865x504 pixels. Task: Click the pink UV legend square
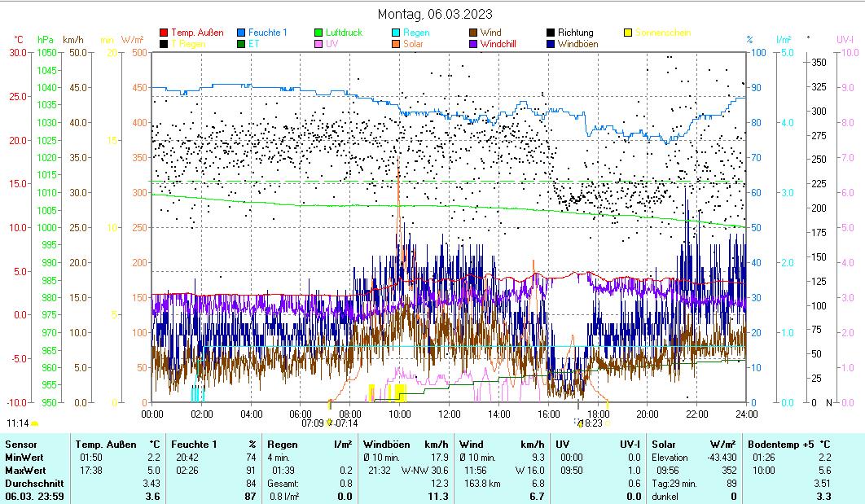[319, 44]
